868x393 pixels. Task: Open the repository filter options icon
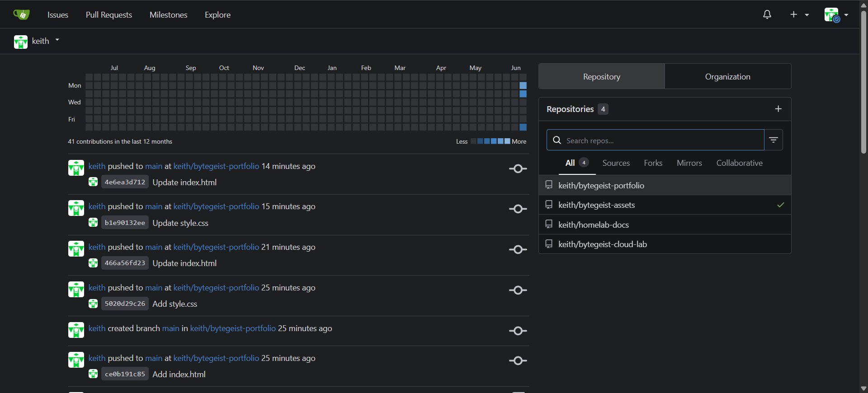tap(774, 140)
